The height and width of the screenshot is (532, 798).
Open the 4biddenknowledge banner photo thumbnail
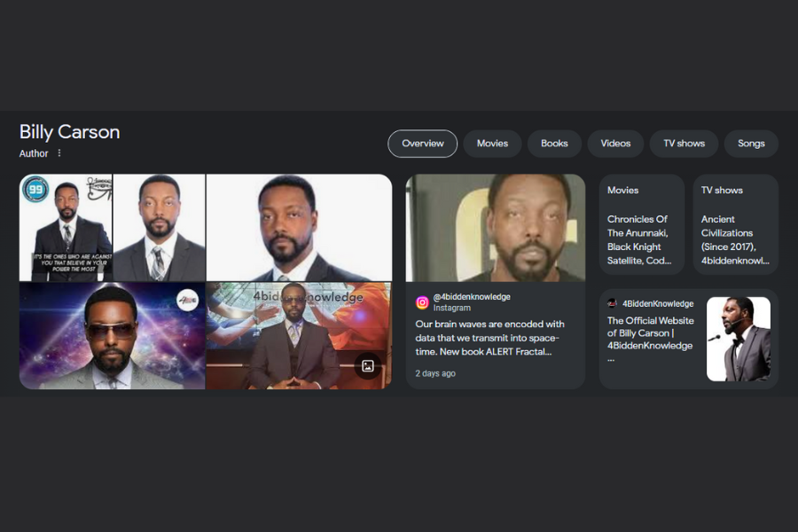[299, 336]
